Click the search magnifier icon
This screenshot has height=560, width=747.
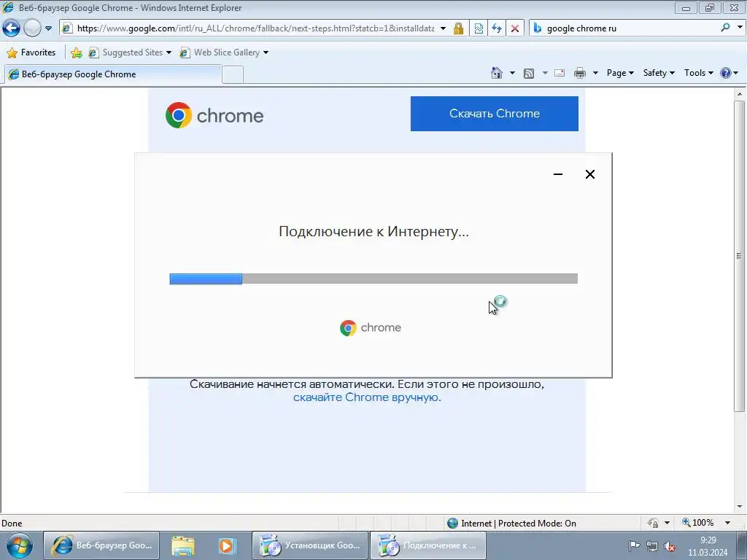click(725, 28)
